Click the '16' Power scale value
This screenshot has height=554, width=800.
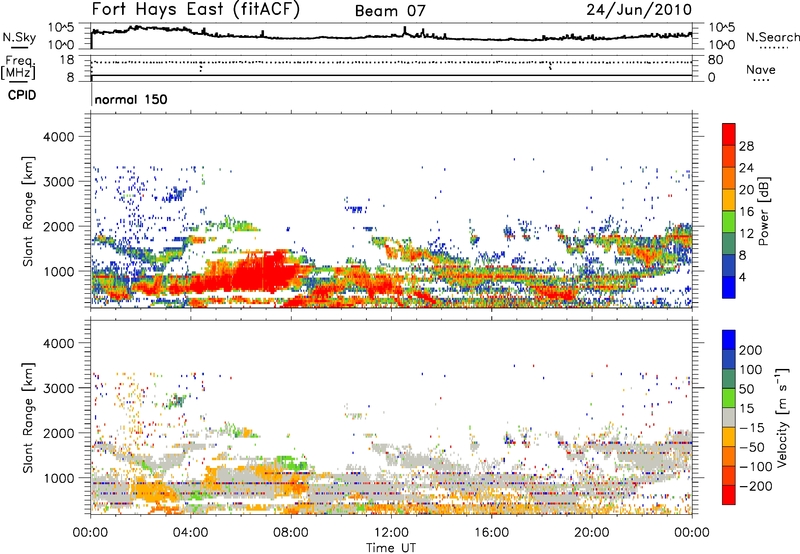click(746, 212)
